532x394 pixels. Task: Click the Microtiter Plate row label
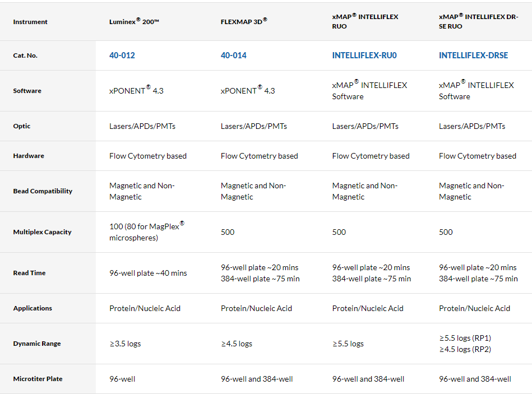pos(38,379)
